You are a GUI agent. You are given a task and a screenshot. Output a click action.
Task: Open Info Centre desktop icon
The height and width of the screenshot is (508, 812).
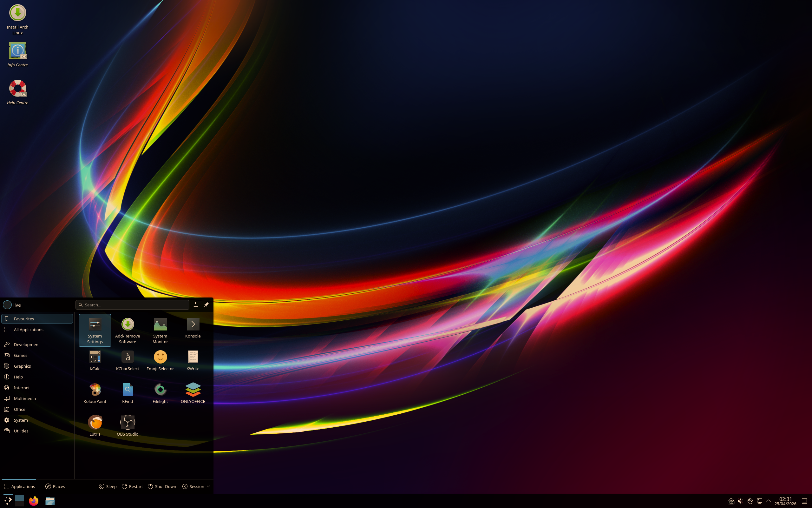coord(17,54)
